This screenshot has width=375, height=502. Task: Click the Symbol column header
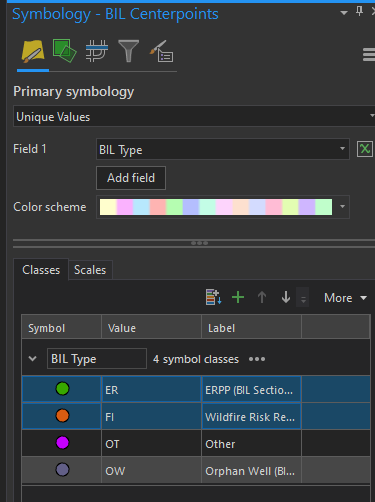(61, 328)
